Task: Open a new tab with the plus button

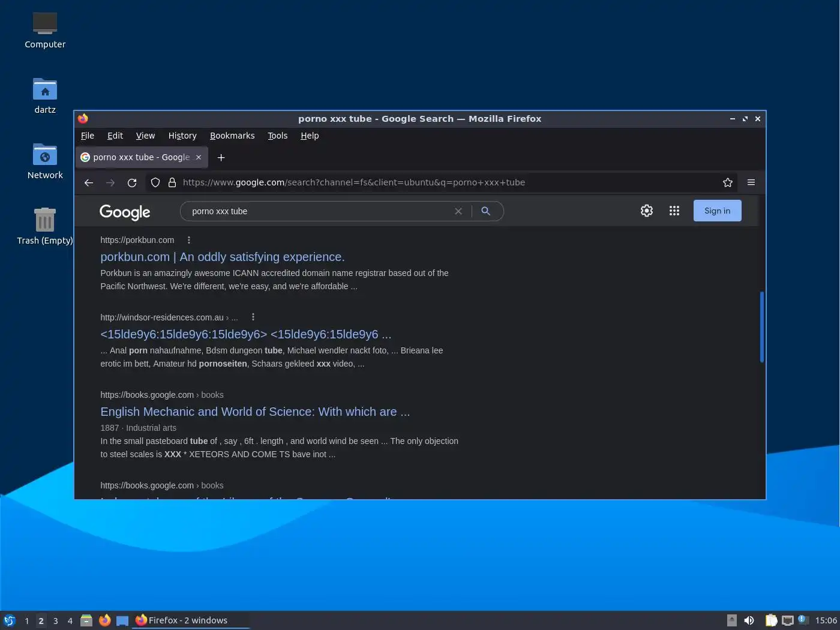Action: (221, 158)
